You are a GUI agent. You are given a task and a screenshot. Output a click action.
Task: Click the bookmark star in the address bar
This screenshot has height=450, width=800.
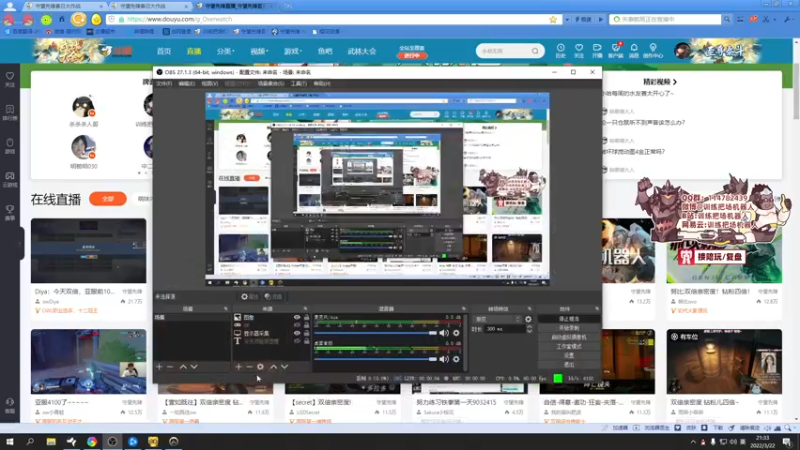point(553,19)
